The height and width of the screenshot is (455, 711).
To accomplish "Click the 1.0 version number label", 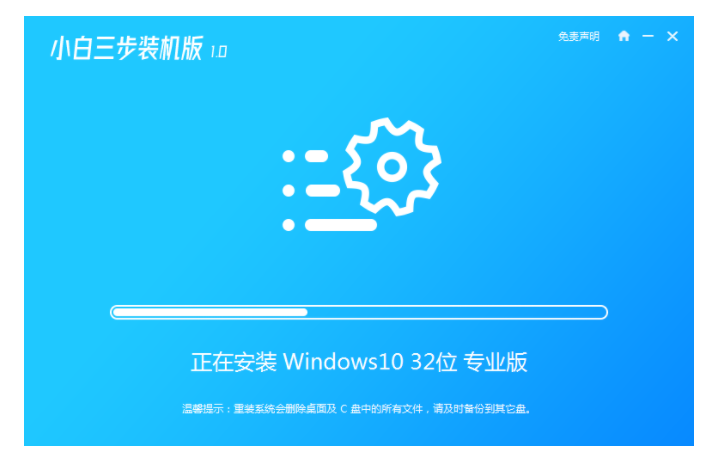I will coord(219,51).
